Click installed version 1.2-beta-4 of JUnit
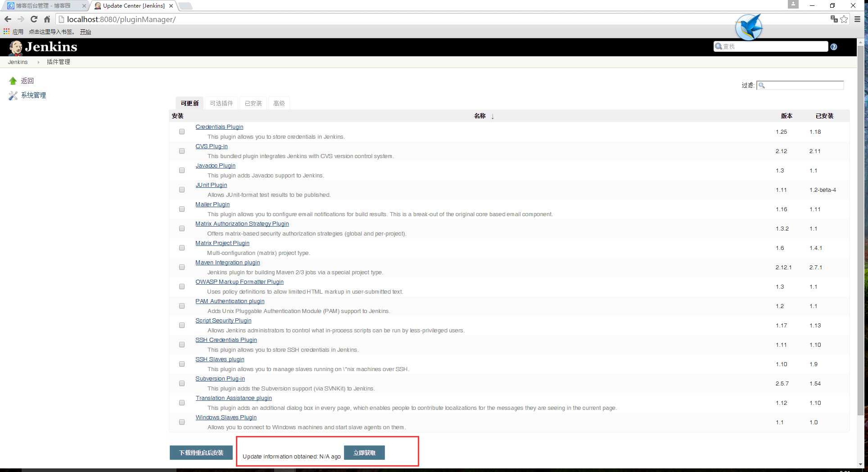This screenshot has width=868, height=472. point(823,190)
